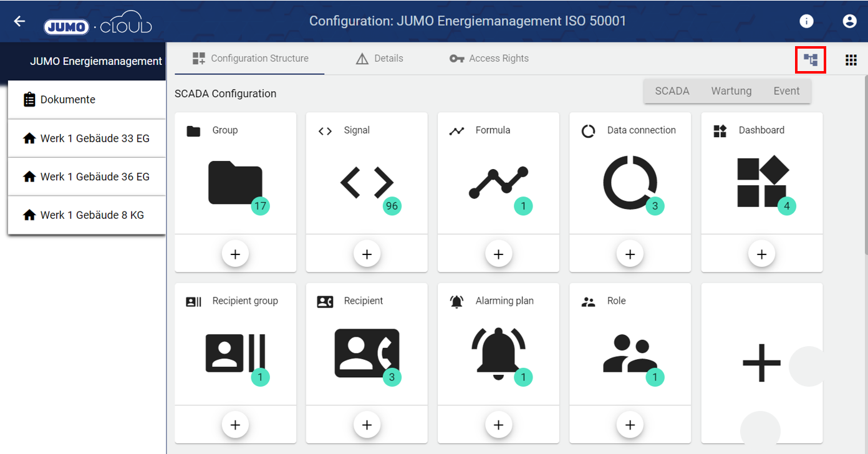Select the Event configuration toggle
The image size is (868, 454).
(x=786, y=91)
